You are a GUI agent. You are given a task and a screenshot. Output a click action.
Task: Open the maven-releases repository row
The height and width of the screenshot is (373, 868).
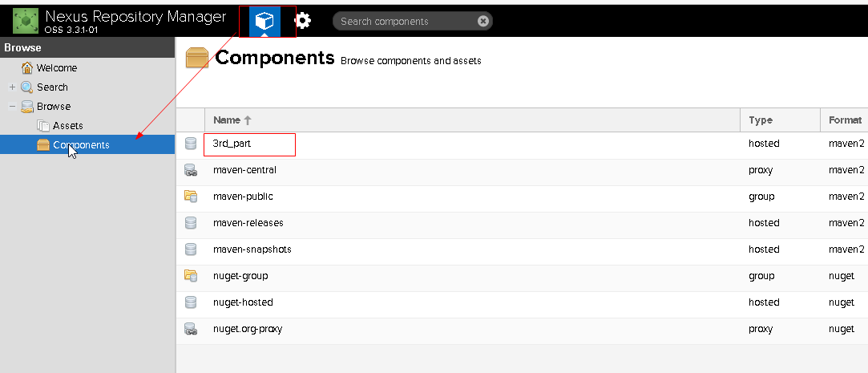pos(522,223)
